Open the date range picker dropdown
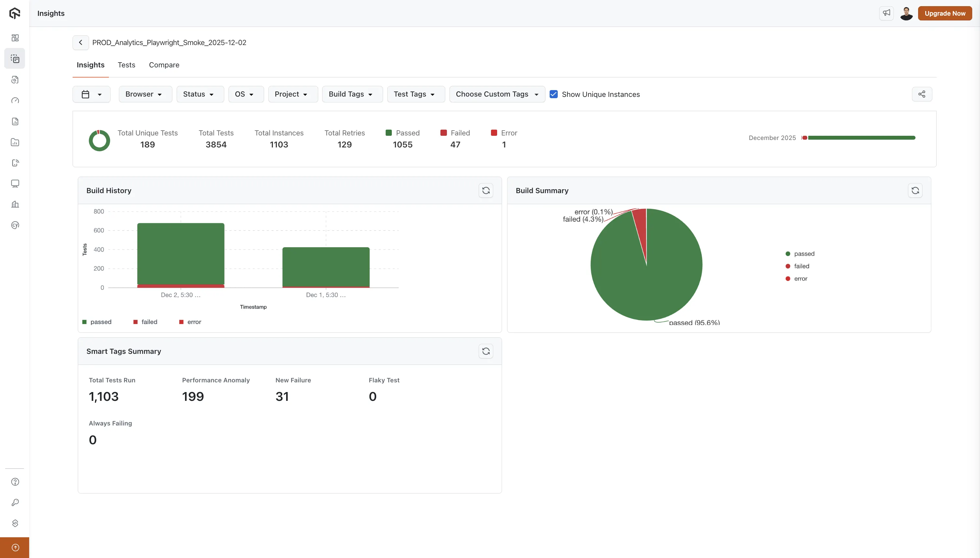The width and height of the screenshot is (980, 558). pos(91,94)
